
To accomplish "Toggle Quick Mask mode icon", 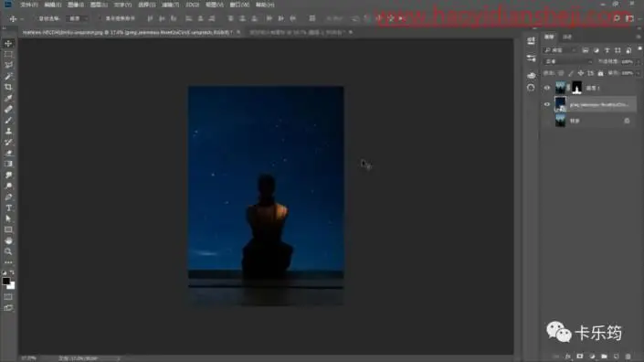I will click(8, 297).
